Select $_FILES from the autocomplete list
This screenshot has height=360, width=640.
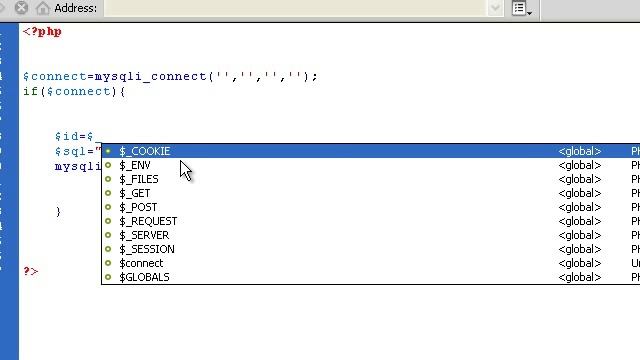pos(371,179)
